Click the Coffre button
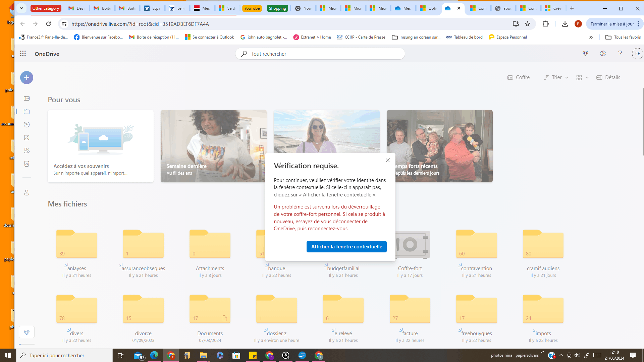 519,77
